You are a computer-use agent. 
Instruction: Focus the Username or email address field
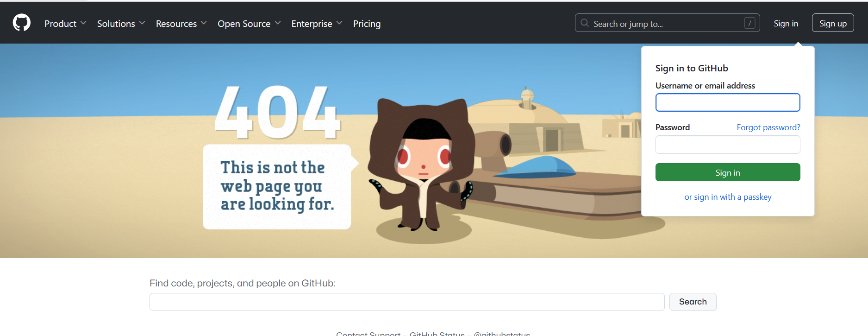coord(728,102)
